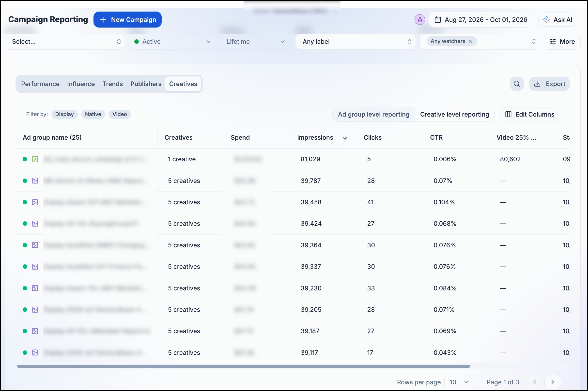Switch to the Influence tab
Image resolution: width=588 pixels, height=391 pixels.
(81, 84)
